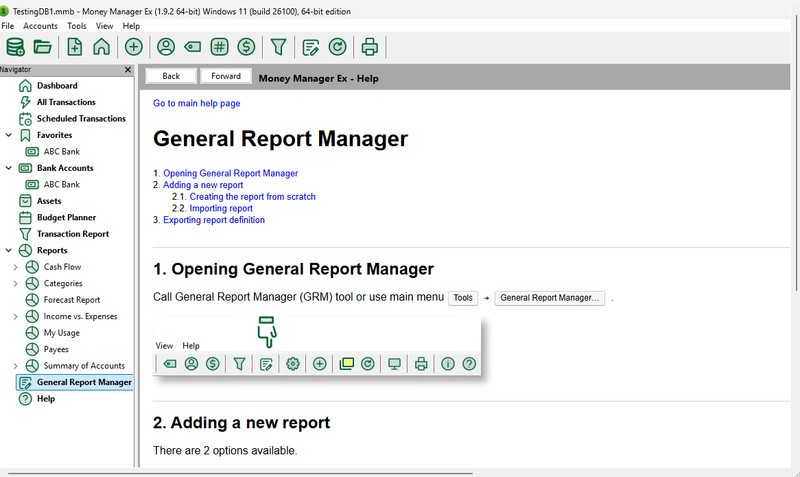Open the Currency manager dollar icon
This screenshot has height=477, width=800.
[246, 47]
